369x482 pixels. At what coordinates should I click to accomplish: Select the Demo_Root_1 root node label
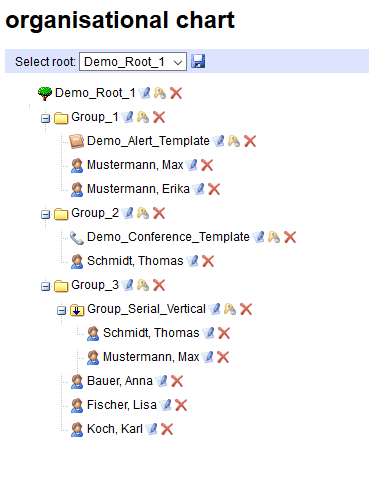(x=95, y=93)
